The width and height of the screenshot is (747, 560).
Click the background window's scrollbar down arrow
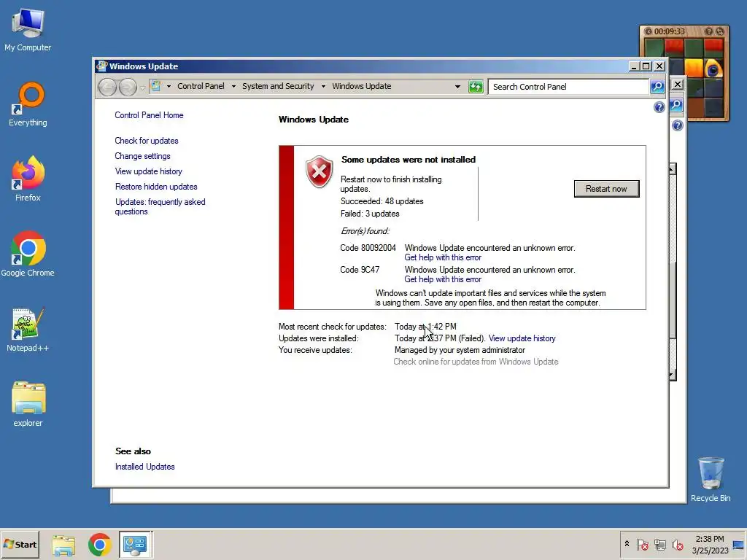(x=672, y=376)
